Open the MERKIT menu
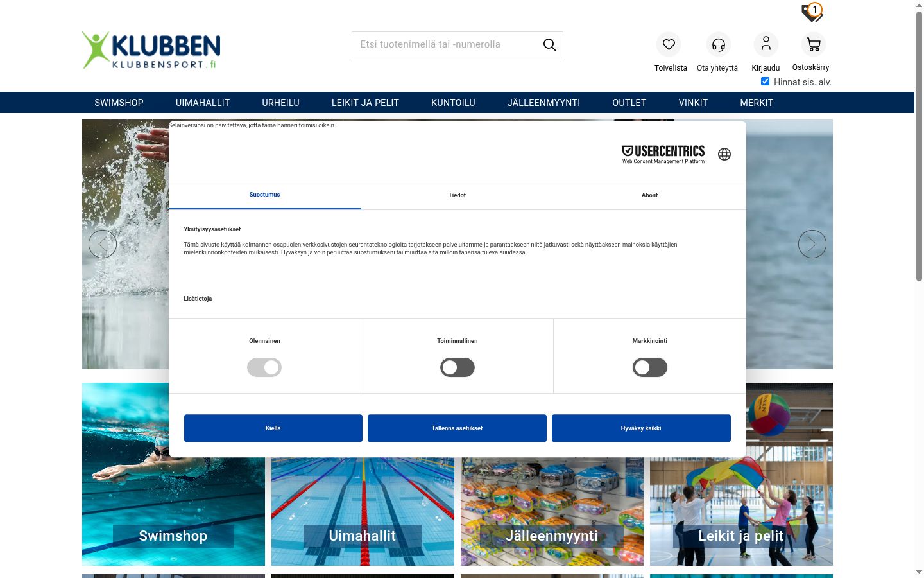924x578 pixels. click(x=757, y=103)
